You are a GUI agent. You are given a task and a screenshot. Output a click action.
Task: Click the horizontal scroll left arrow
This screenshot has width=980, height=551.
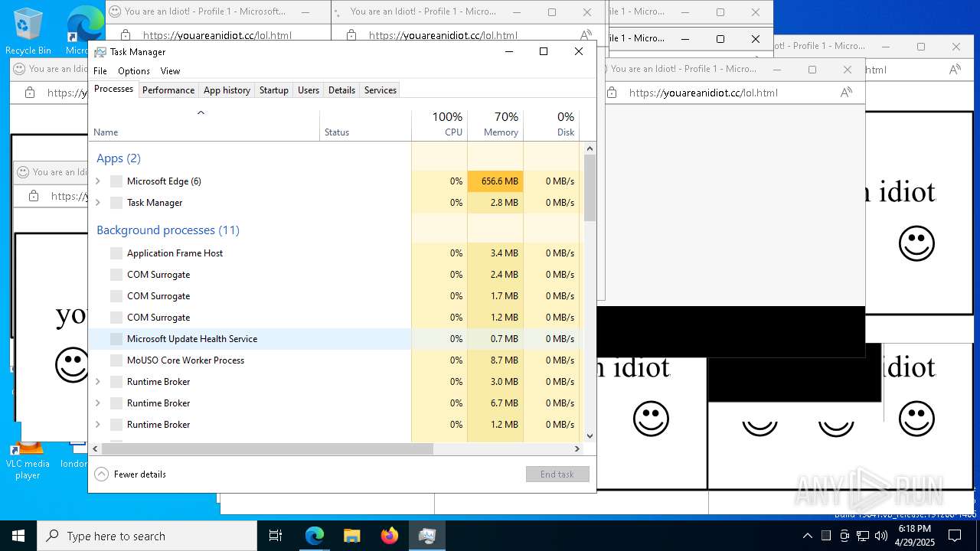click(x=96, y=449)
